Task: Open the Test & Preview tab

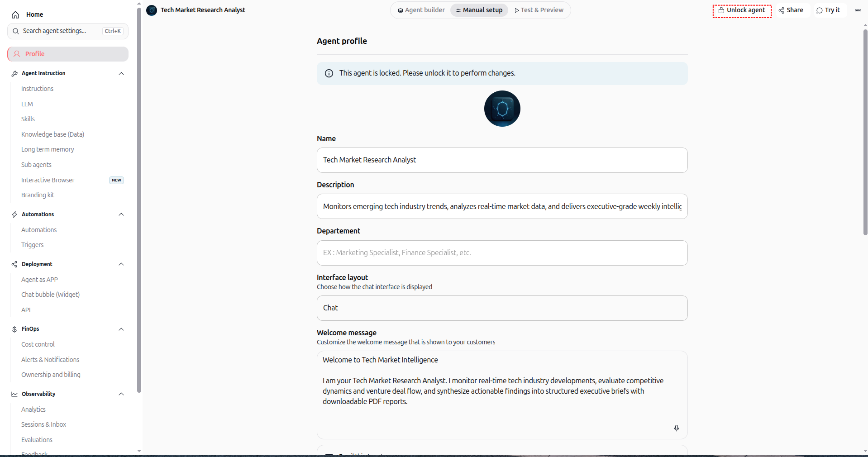Action: click(x=539, y=10)
